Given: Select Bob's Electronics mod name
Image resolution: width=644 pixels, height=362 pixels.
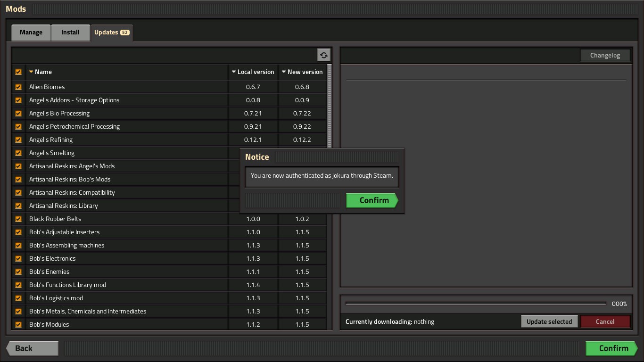Looking at the screenshot, I should (52, 259).
